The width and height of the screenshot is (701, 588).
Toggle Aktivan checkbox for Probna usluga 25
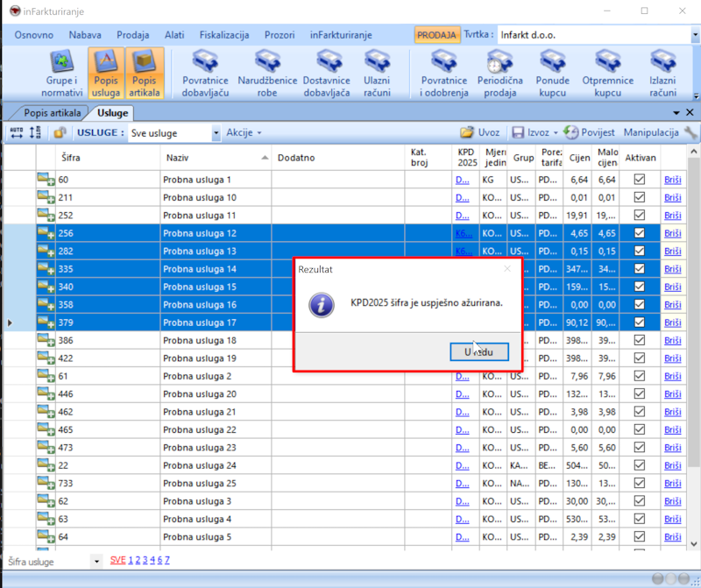tap(639, 483)
